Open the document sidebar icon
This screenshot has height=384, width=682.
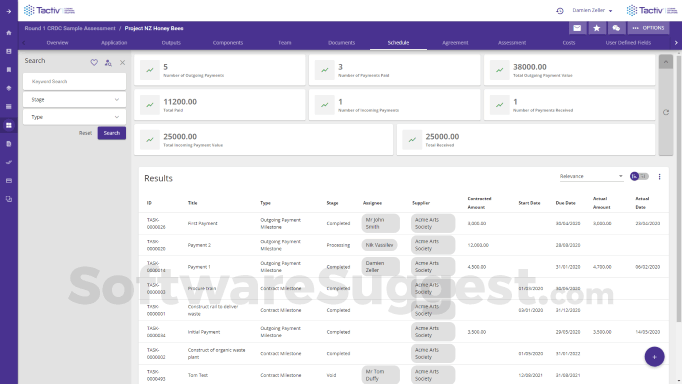coord(9,144)
